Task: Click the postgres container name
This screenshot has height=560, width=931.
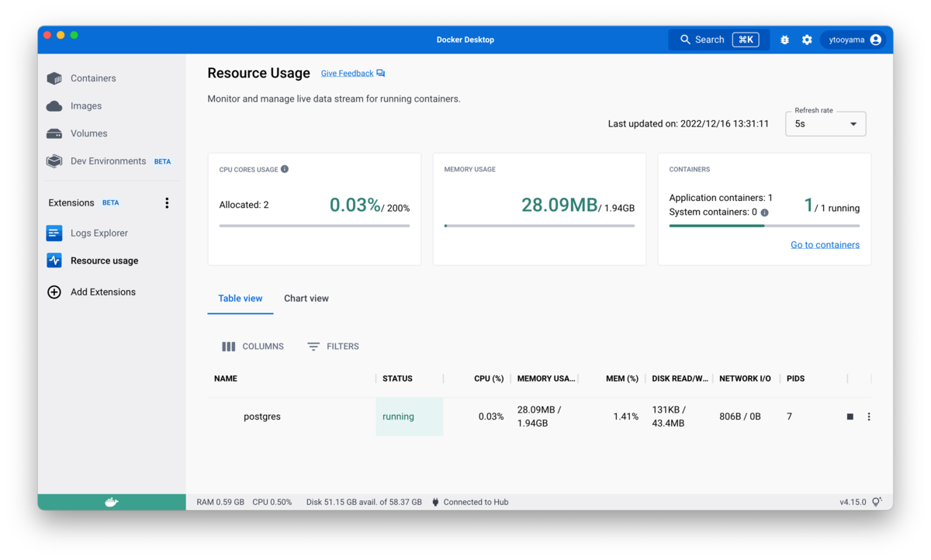Action: (x=262, y=417)
